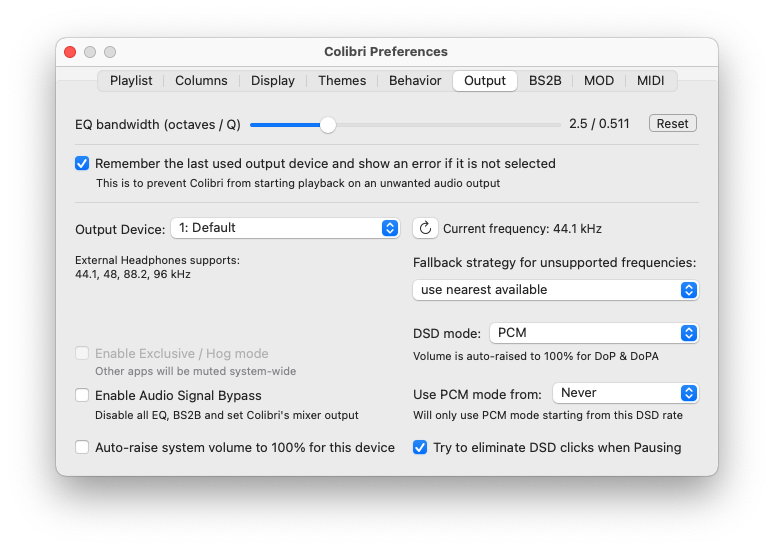Open the fallback strategy dropdown

556,290
